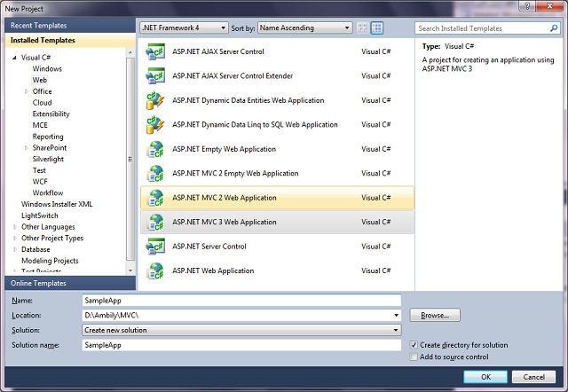Open the Sort by Name Ascending dropdown
The width and height of the screenshot is (568, 392).
pos(304,28)
